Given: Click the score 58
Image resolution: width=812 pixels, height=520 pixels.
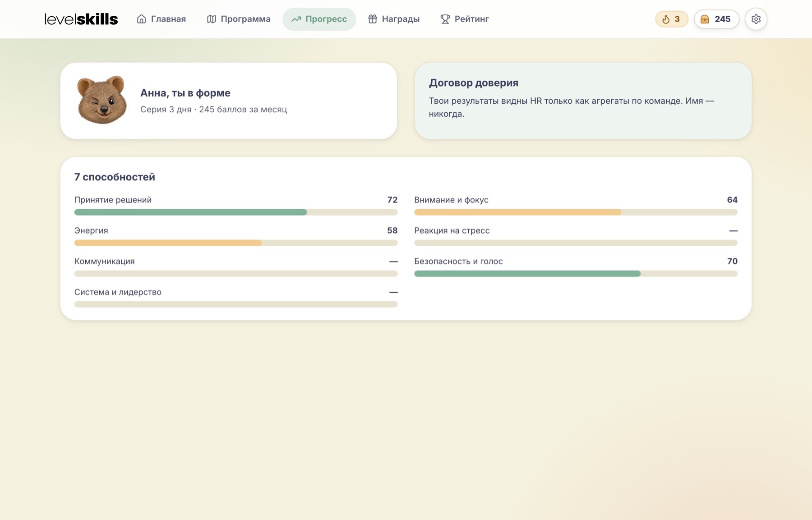Looking at the screenshot, I should click(392, 230).
